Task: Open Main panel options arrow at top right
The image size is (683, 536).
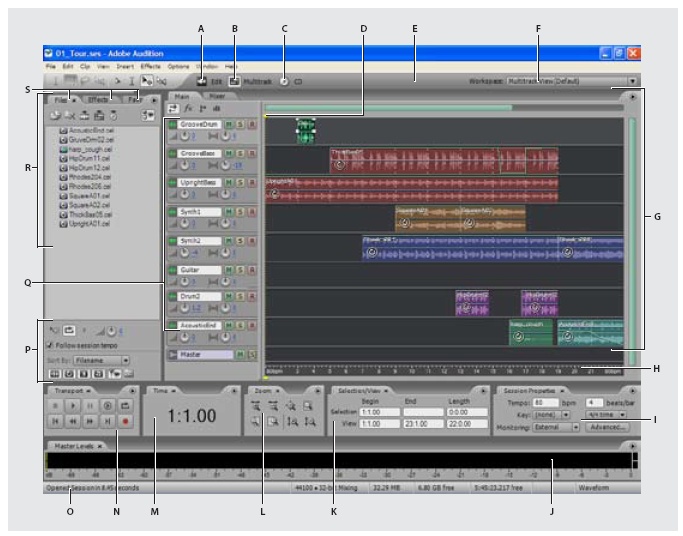Action: 632,97
